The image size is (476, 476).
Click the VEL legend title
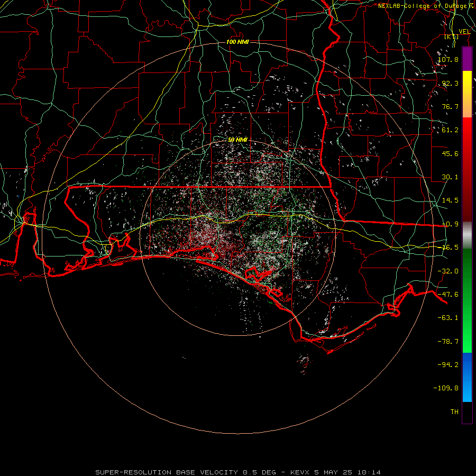pos(464,32)
